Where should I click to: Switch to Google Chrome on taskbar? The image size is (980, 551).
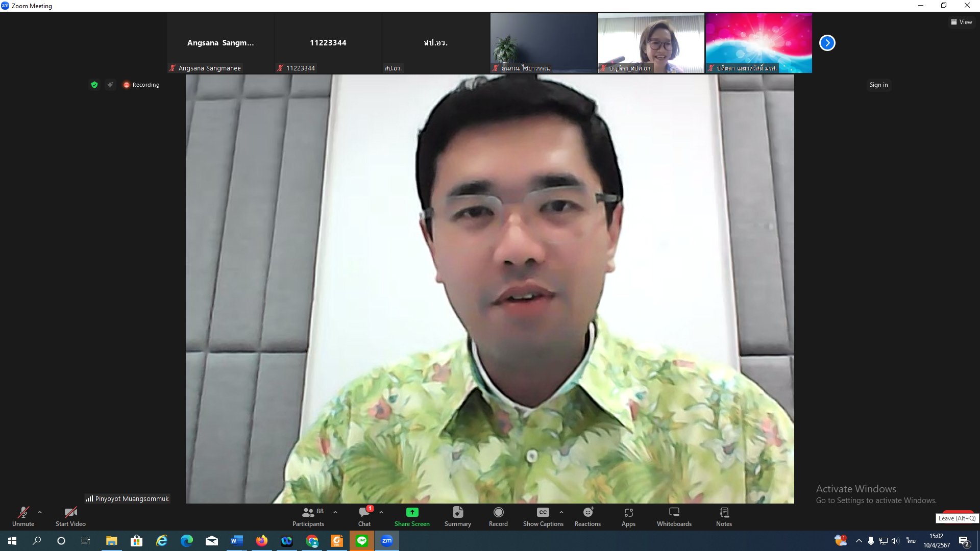pos(311,541)
